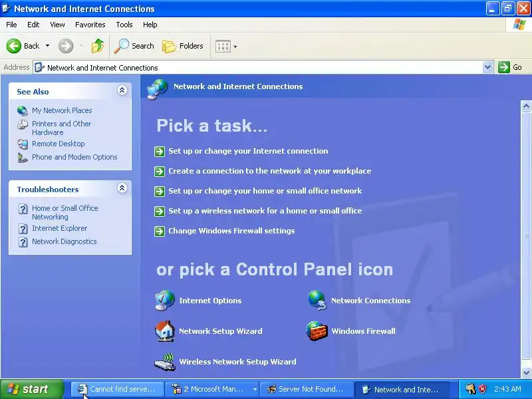Open the Home or Small Office Networking troubleshooter
The width and height of the screenshot is (532, 399).
[x=65, y=212]
